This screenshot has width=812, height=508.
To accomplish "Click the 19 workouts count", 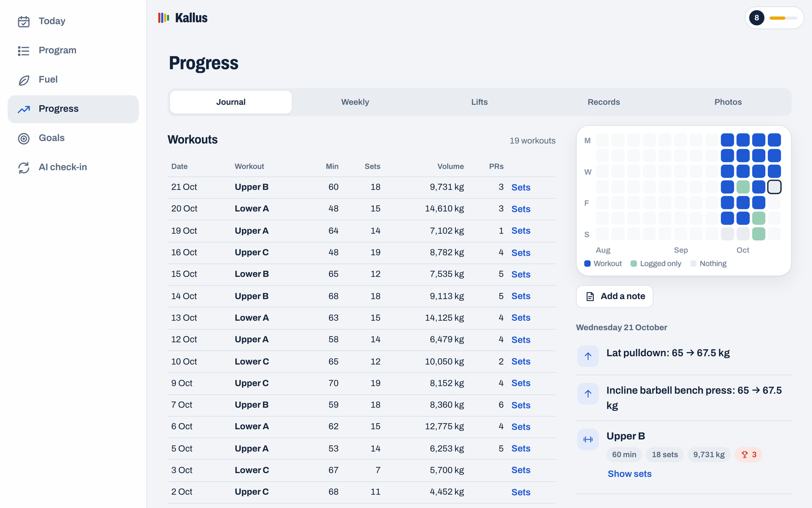I will 532,141.
